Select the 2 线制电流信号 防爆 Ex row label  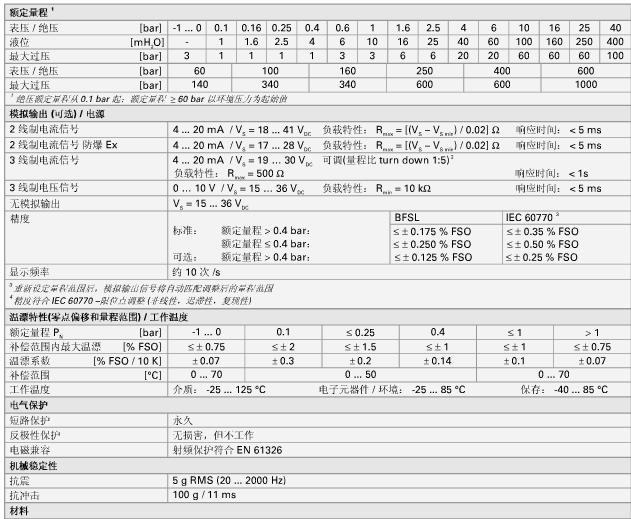point(63,145)
